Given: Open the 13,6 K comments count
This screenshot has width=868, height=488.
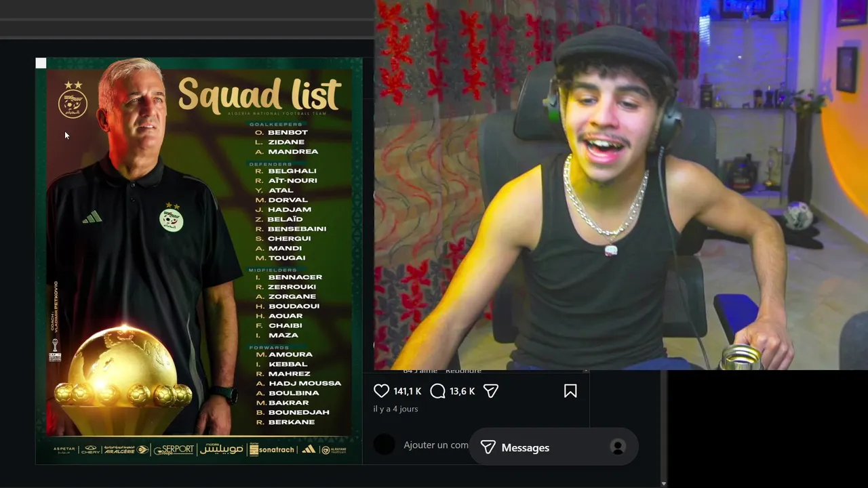Looking at the screenshot, I should (462, 391).
